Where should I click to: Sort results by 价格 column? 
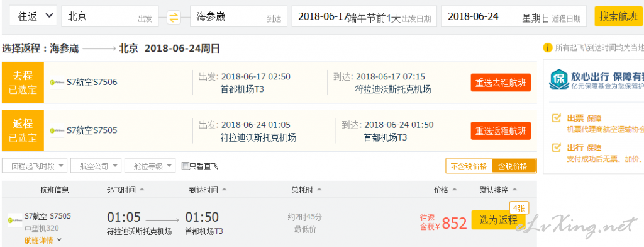[x=445, y=190]
